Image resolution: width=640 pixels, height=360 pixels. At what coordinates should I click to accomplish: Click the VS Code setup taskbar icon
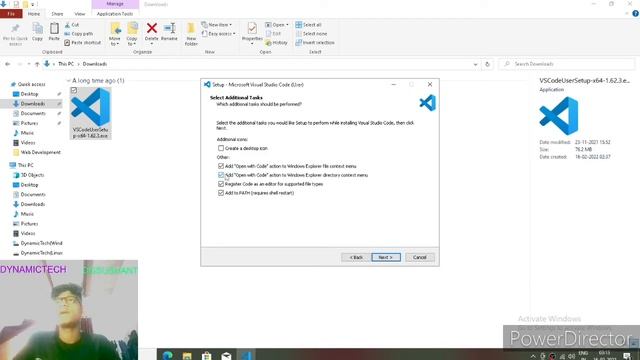click(x=246, y=355)
